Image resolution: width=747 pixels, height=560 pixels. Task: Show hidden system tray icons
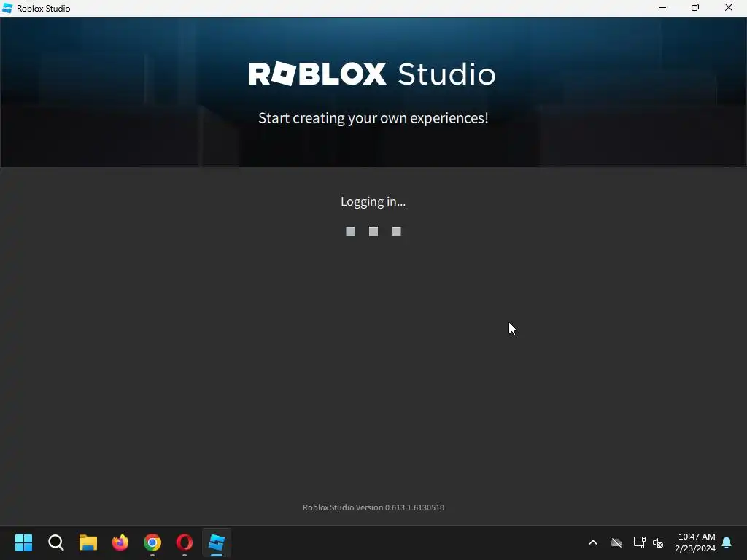[593, 542]
